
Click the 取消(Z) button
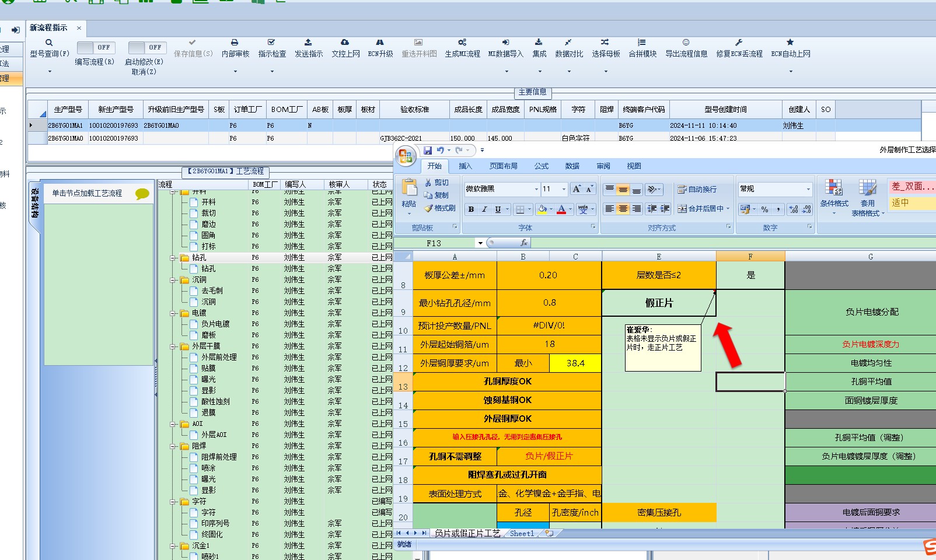tap(144, 72)
